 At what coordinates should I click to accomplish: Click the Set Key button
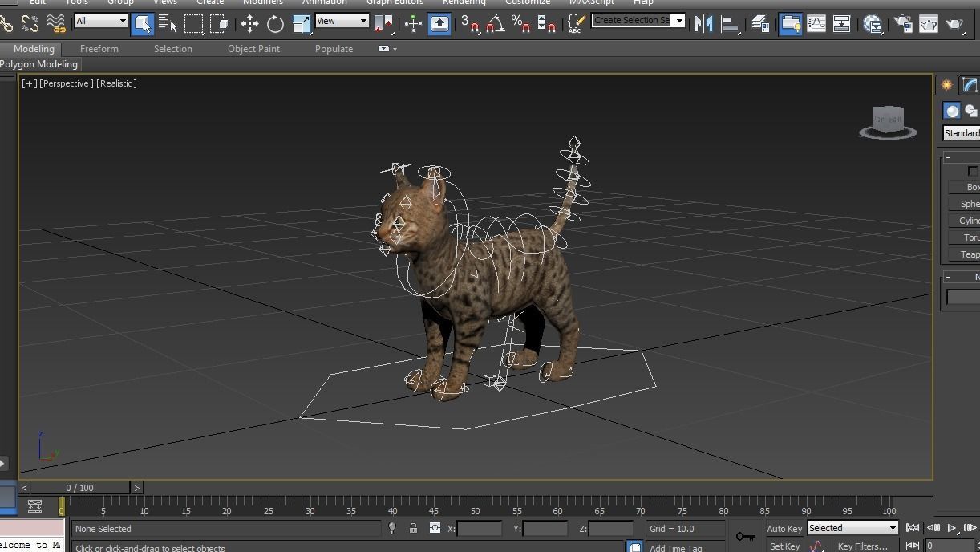click(784, 546)
